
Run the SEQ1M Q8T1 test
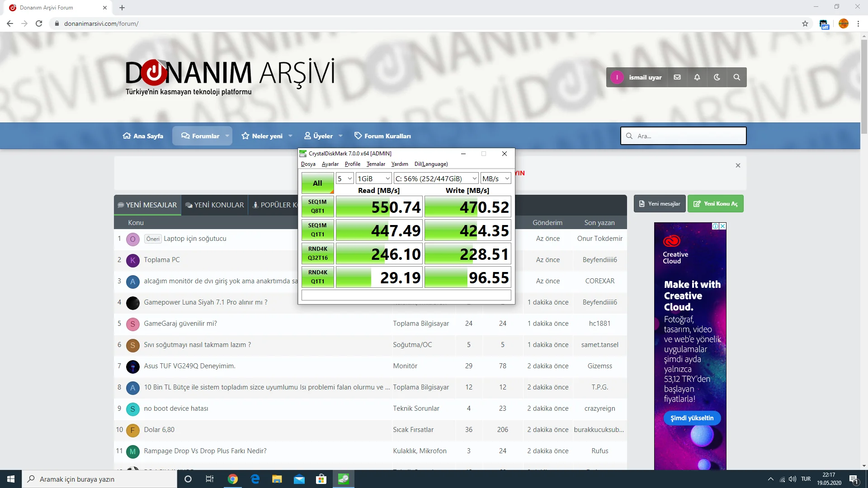point(317,206)
